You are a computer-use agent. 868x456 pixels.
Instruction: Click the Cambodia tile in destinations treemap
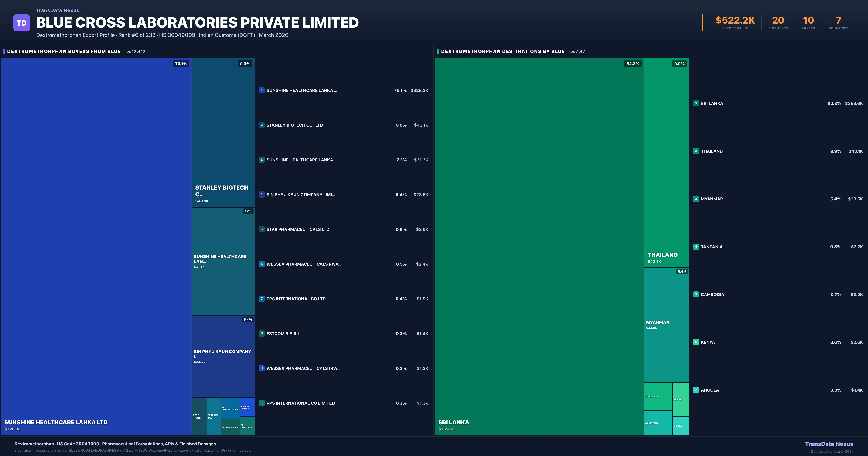point(658,423)
